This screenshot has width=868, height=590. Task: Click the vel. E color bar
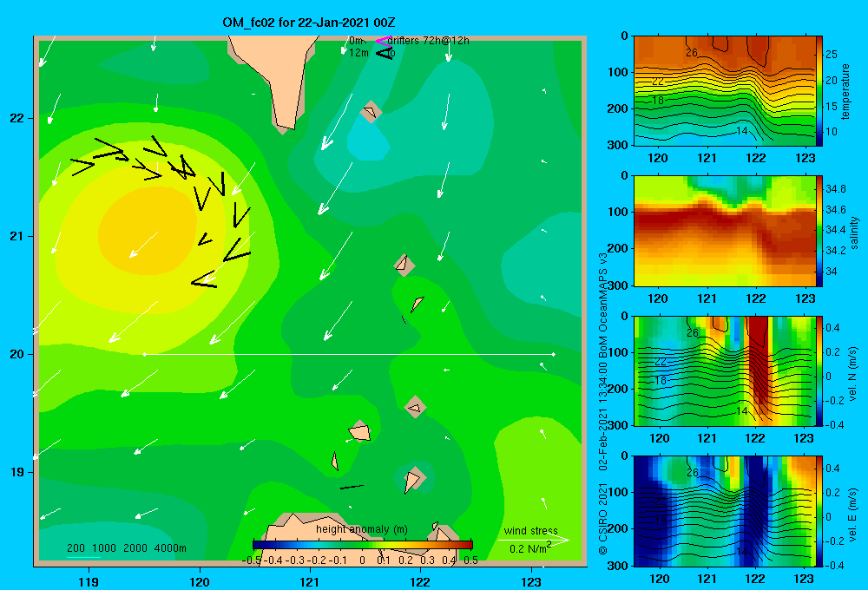point(819,511)
